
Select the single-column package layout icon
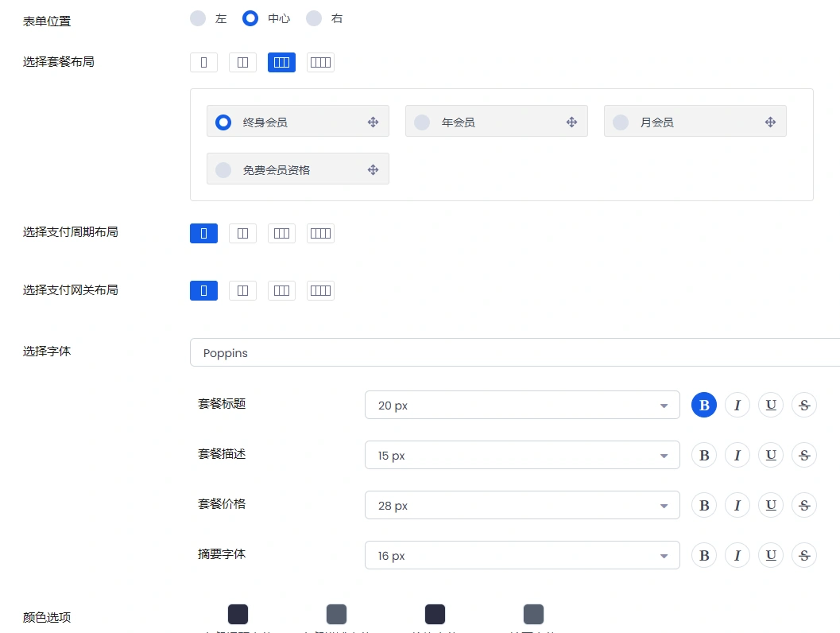(203, 61)
